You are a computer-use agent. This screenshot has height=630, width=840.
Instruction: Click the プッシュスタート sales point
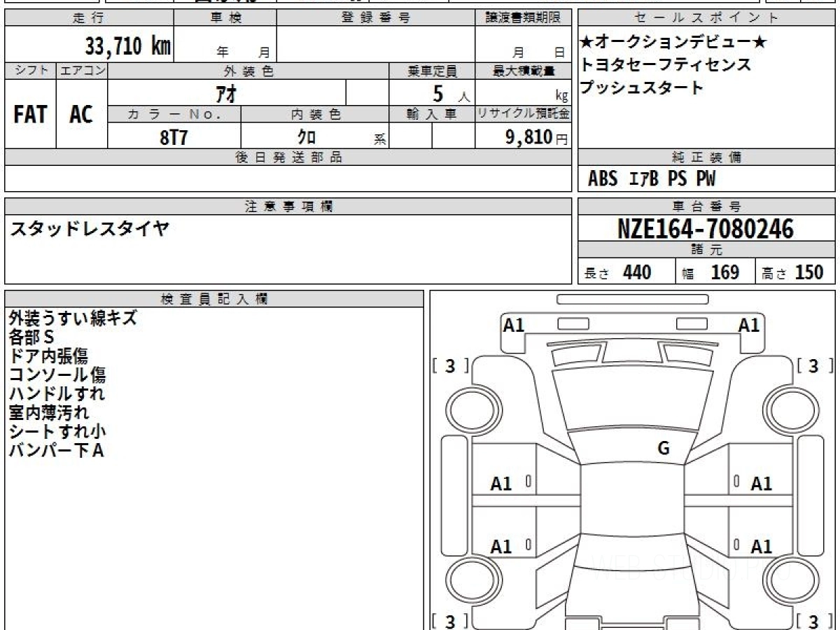coord(642,88)
